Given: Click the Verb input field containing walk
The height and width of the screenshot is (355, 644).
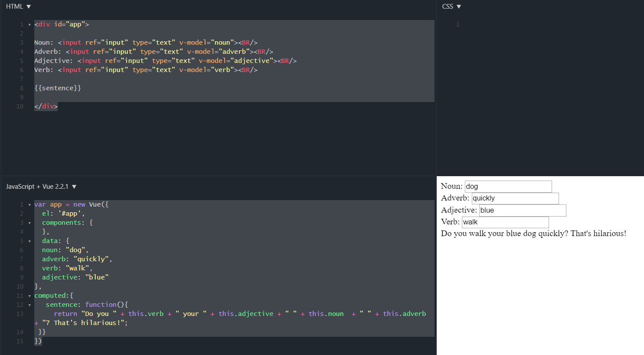Looking at the screenshot, I should 505,222.
